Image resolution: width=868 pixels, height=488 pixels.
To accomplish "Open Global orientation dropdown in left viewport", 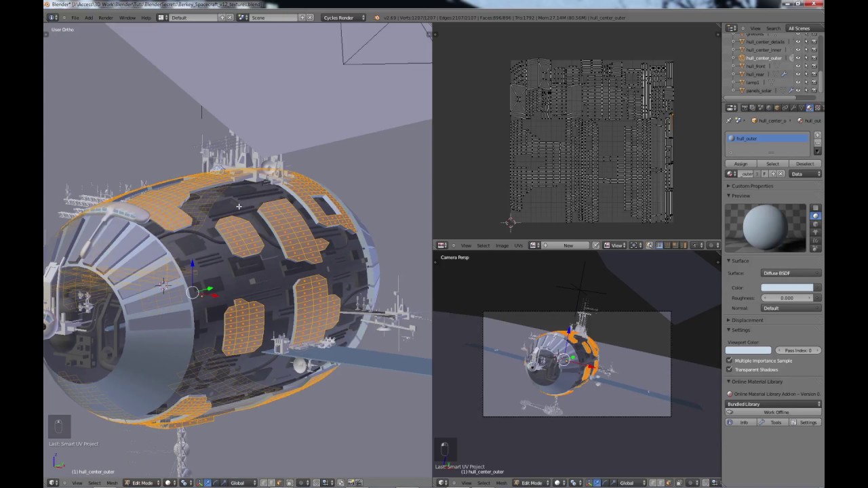I will (x=243, y=483).
